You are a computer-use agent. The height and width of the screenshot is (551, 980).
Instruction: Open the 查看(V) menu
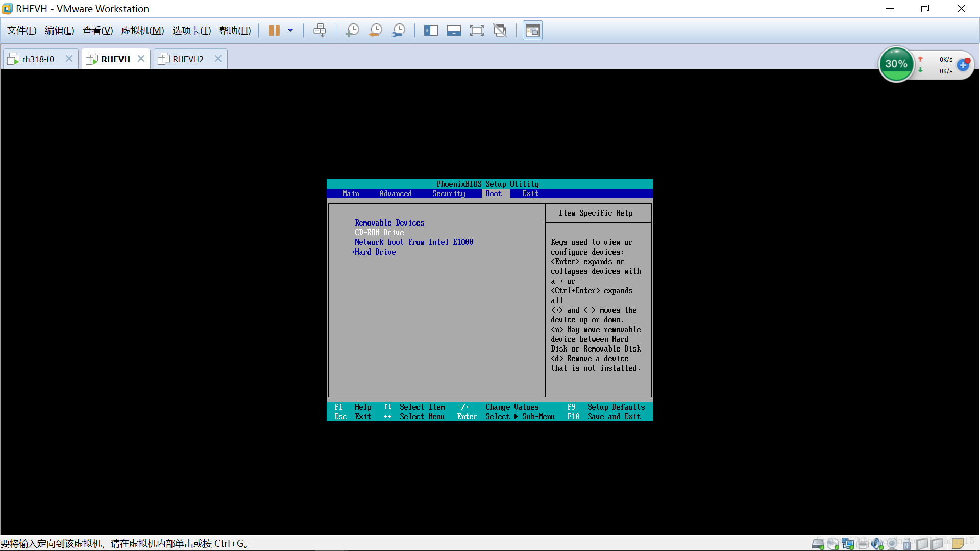click(97, 31)
